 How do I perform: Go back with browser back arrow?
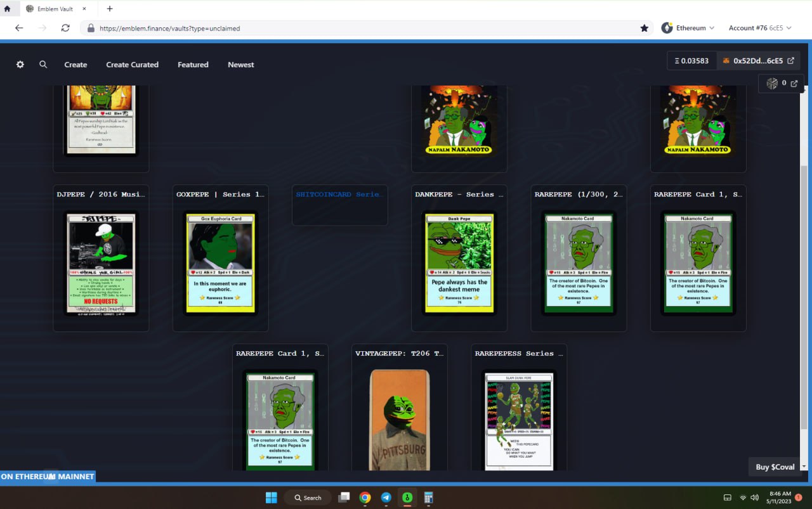click(19, 28)
